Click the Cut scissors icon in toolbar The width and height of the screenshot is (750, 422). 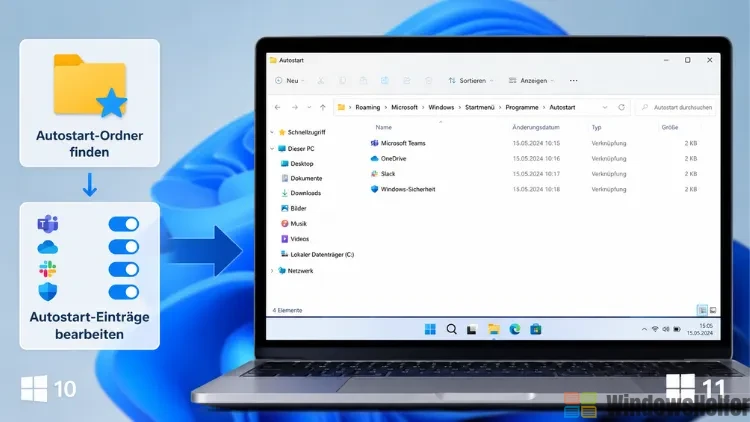[320, 81]
